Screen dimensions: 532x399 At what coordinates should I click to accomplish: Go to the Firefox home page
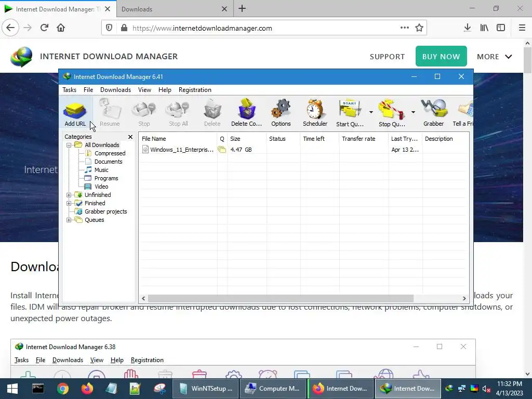61,28
